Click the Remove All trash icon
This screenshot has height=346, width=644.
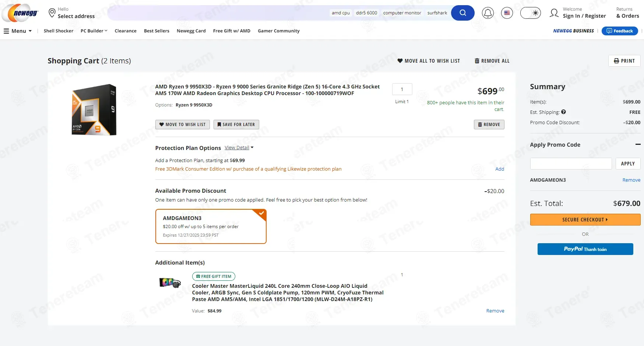coord(477,61)
